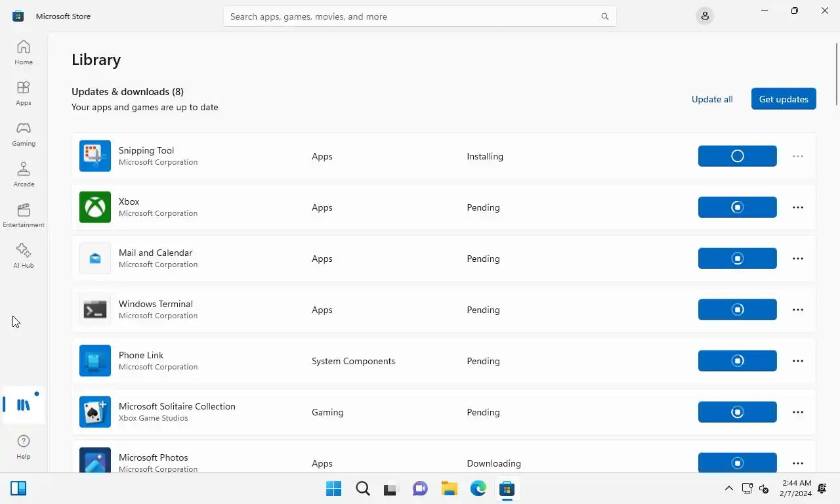840x504 pixels.
Task: Open the user profile account icon
Action: [705, 16]
